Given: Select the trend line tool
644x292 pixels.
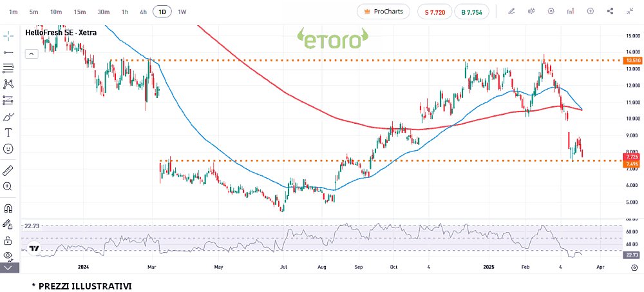Looking at the screenshot, I should pos(8,52).
